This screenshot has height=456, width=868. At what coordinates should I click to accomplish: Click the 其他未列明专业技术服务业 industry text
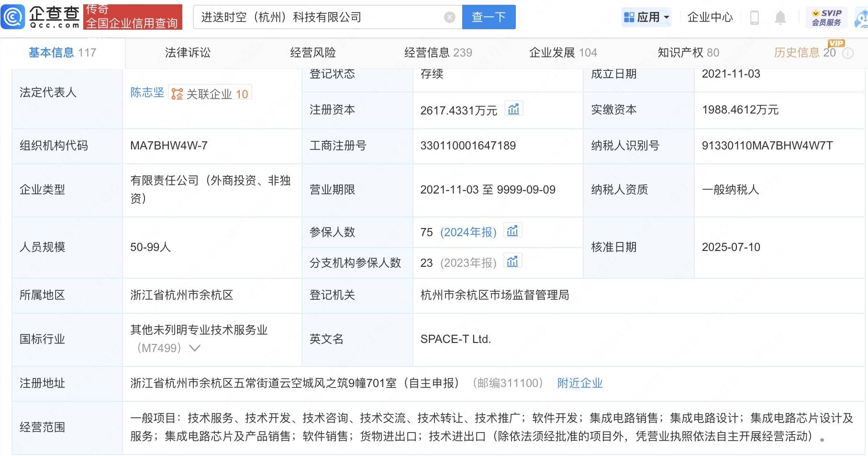click(199, 330)
